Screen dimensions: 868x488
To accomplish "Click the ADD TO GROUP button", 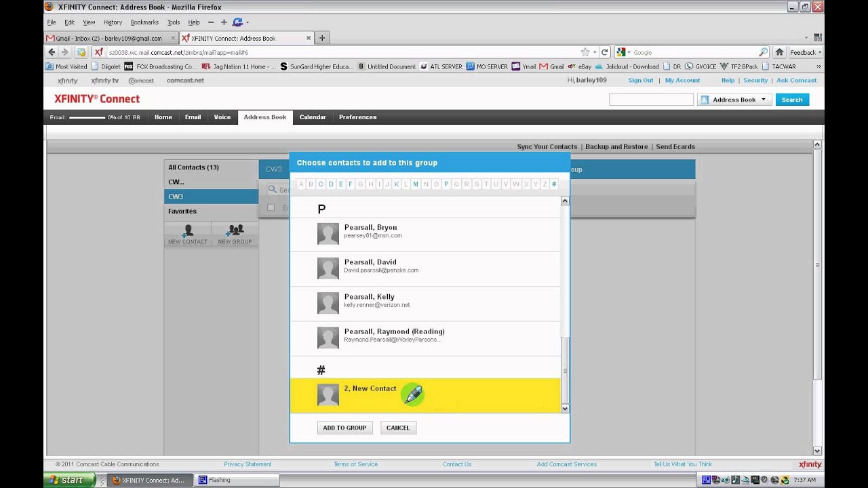I will coord(344,428).
